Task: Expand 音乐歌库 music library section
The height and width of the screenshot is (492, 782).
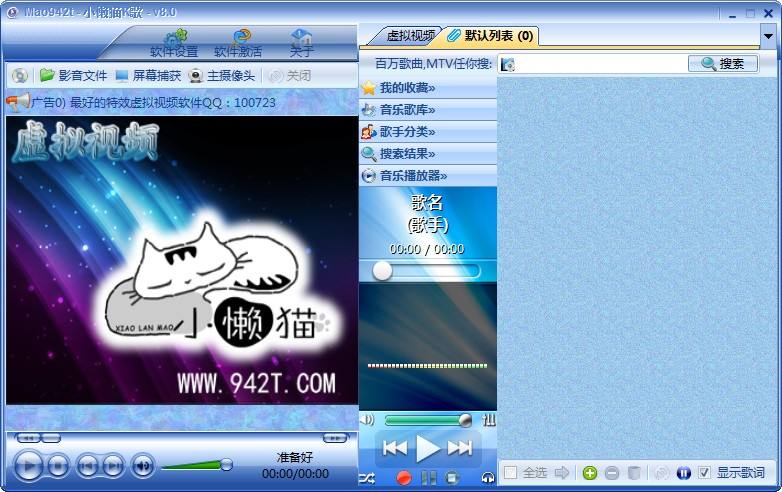Action: click(x=428, y=110)
